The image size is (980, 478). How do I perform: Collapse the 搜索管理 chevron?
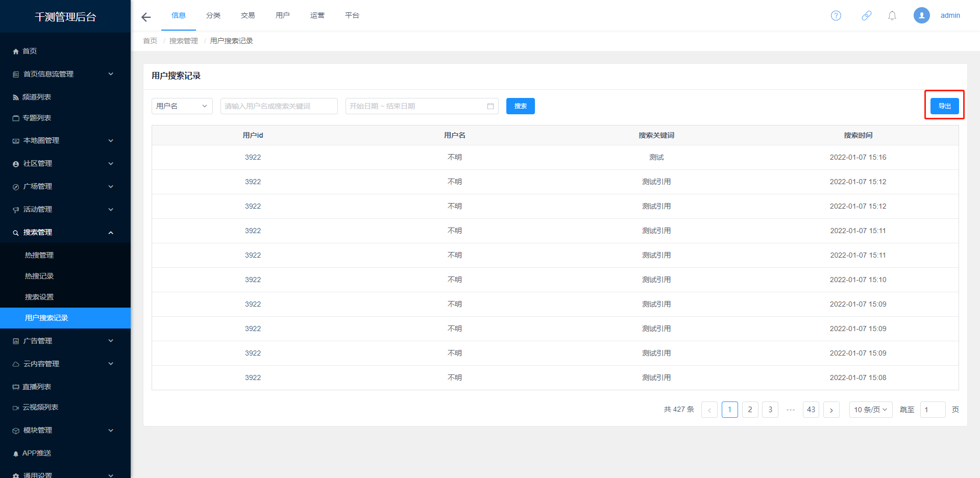(111, 233)
